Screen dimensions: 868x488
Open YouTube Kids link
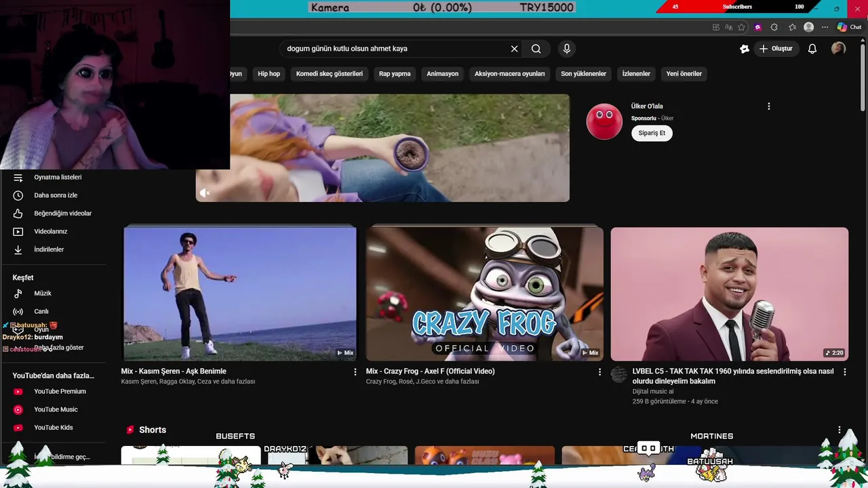(x=53, y=428)
